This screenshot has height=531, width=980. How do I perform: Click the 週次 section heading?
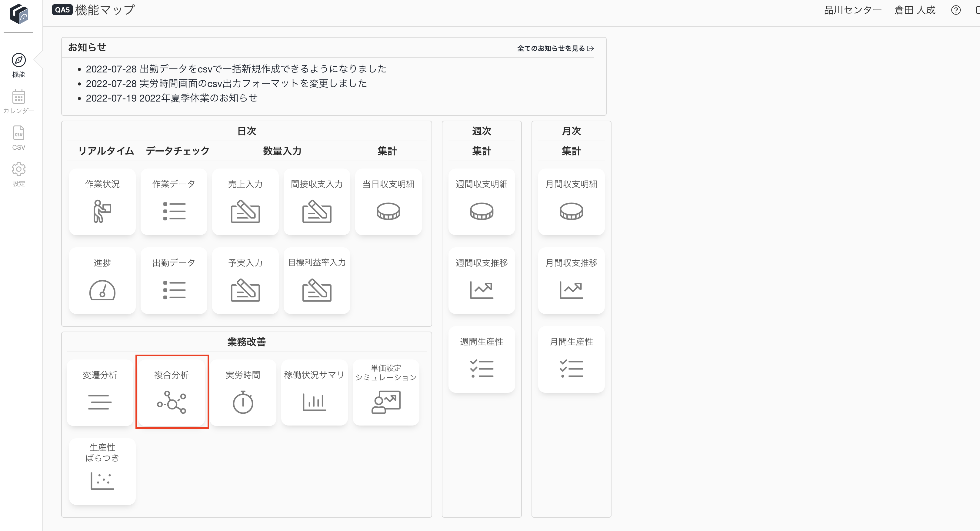(x=482, y=131)
